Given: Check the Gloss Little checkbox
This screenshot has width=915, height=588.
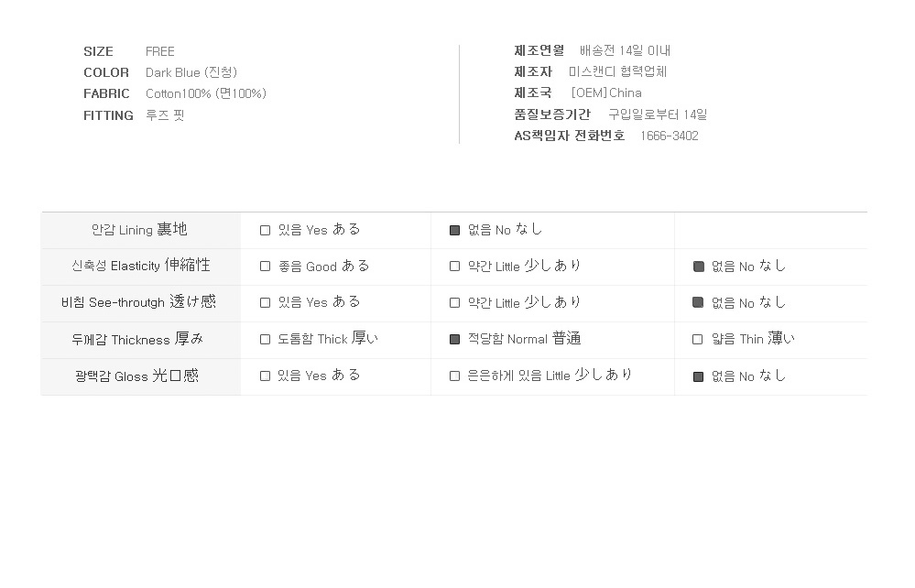Looking at the screenshot, I should (454, 376).
